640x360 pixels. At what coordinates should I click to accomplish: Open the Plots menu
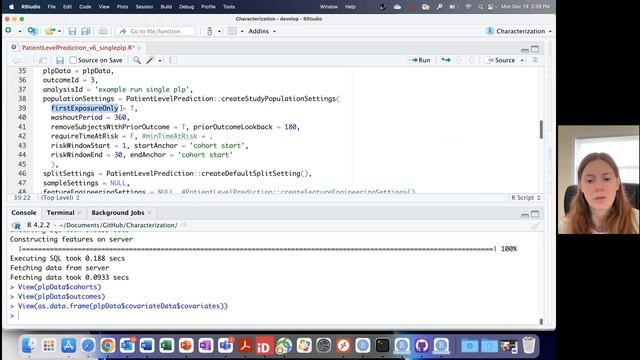[122, 7]
